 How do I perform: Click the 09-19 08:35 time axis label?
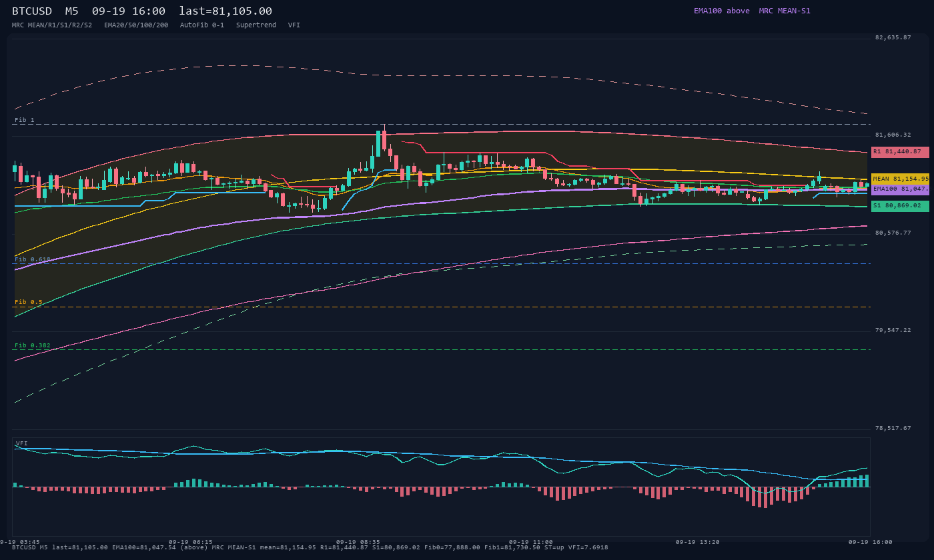pyautogui.click(x=358, y=542)
